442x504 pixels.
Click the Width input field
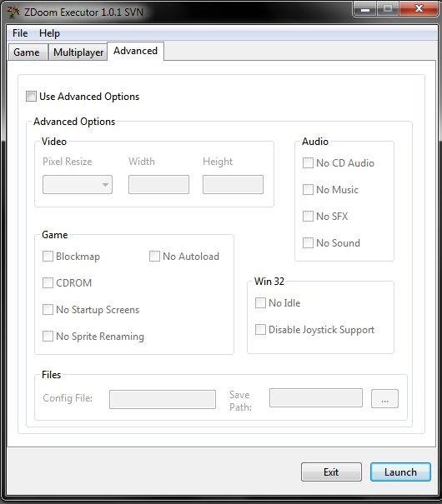point(159,184)
